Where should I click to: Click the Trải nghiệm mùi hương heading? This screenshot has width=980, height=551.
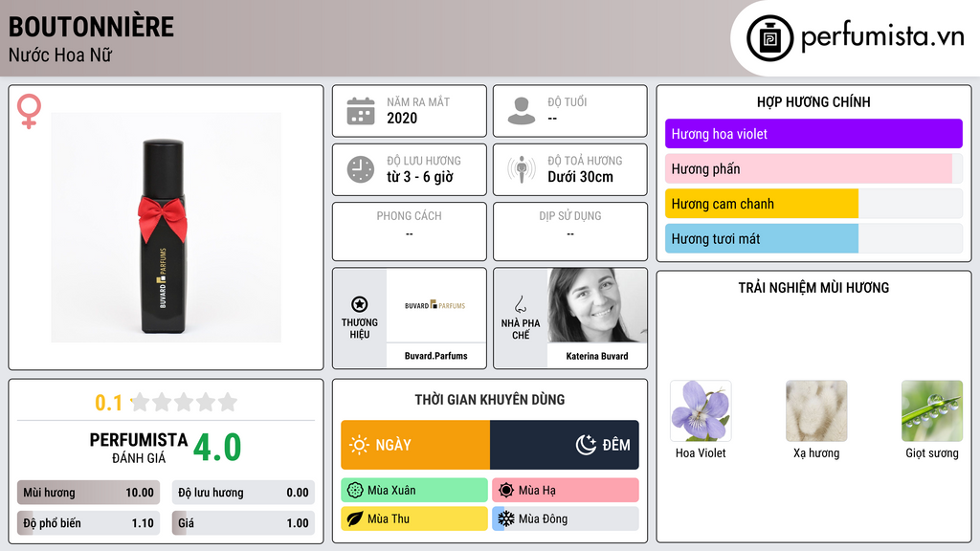813,288
